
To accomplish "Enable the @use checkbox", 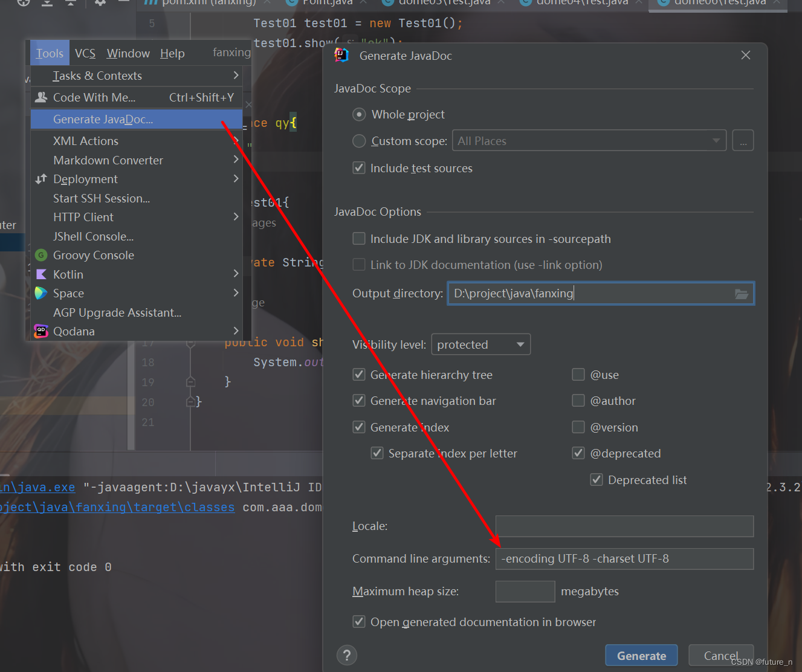I will [x=578, y=375].
